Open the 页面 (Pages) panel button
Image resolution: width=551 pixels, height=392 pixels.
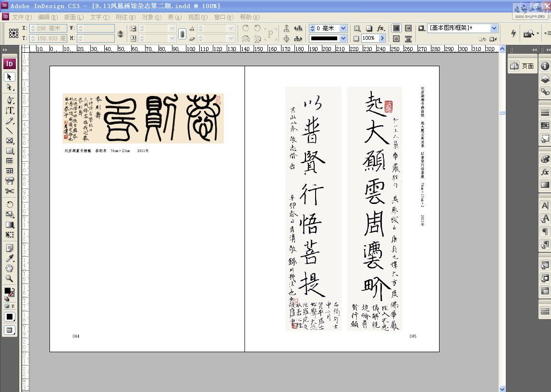point(522,66)
